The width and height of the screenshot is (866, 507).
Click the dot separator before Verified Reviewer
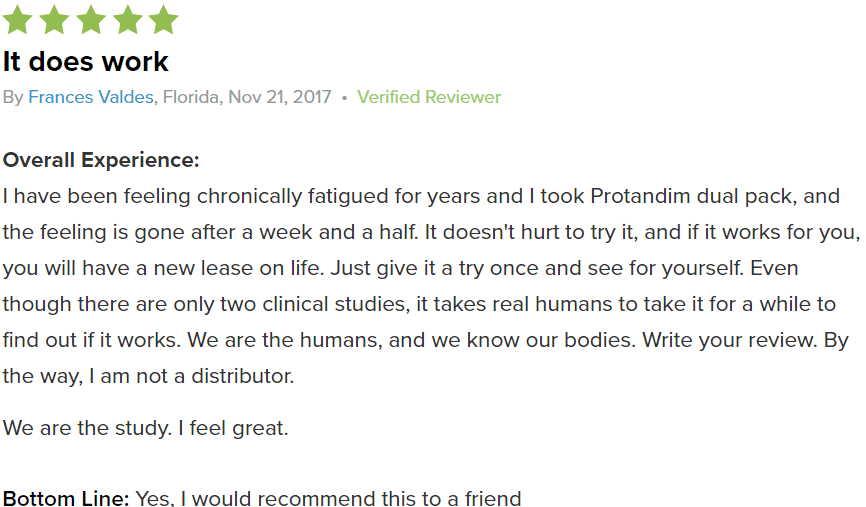[x=344, y=98]
